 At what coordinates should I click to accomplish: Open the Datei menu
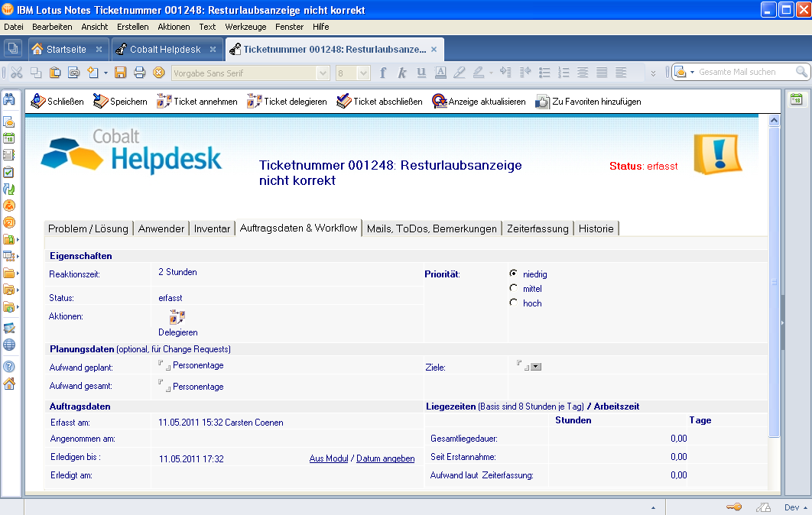tap(14, 27)
